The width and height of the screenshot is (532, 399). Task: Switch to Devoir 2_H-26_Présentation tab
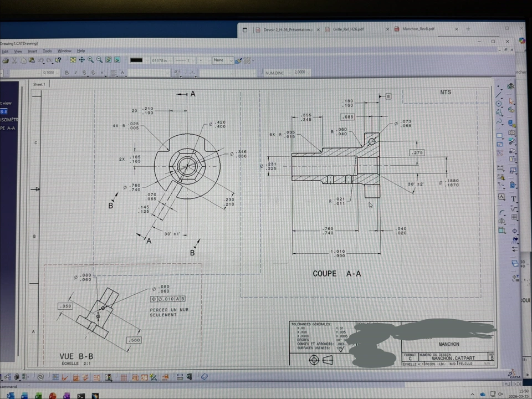click(x=288, y=30)
